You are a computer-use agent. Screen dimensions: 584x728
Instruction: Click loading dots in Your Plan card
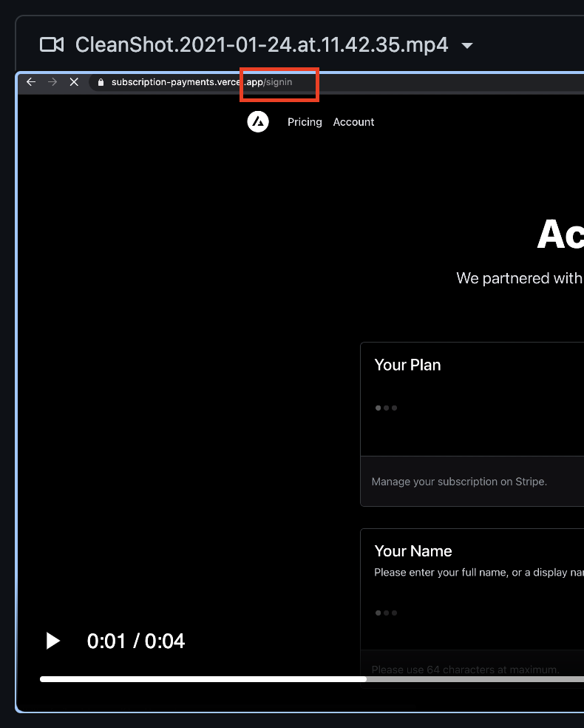[386, 408]
